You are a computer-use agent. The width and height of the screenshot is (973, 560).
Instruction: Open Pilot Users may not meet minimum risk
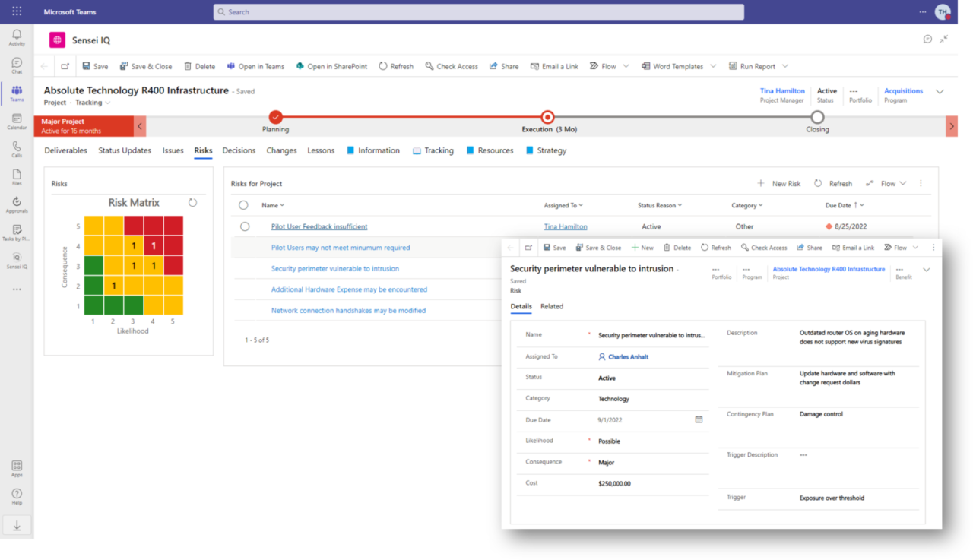tap(341, 248)
